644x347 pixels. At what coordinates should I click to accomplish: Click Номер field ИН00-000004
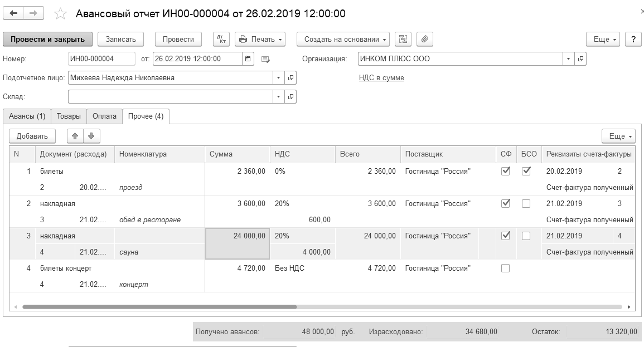101,58
